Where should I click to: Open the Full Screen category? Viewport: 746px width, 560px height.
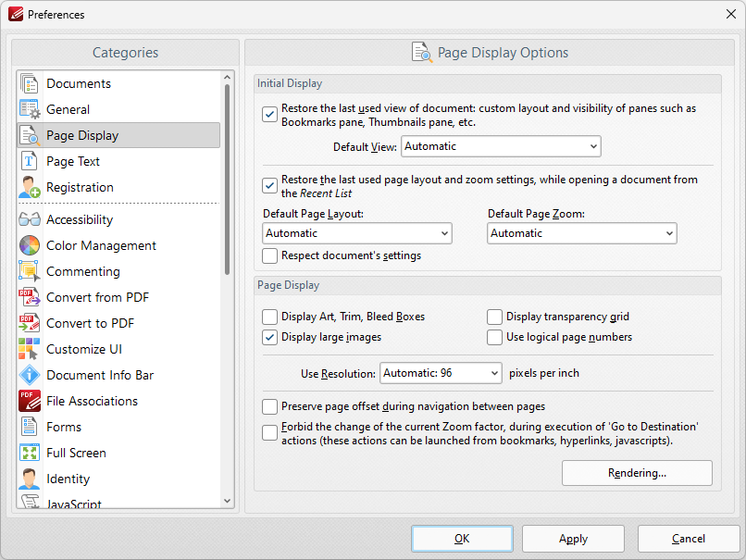119,453
